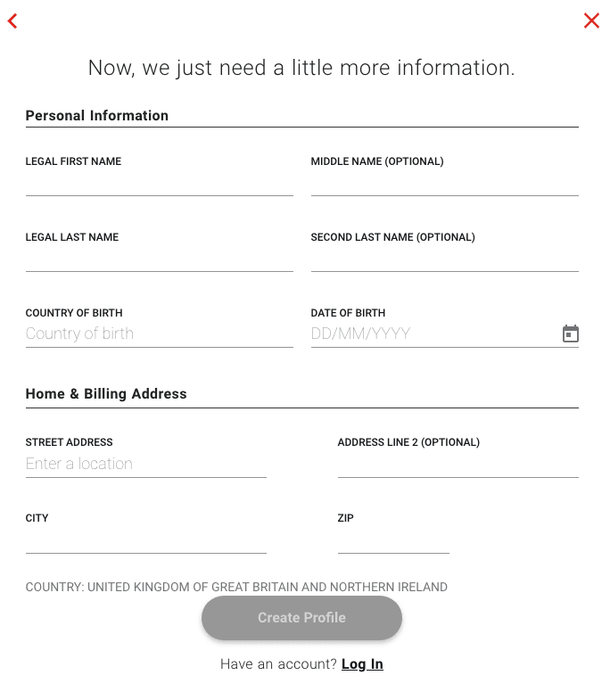Click the "Now, we just need" page title
Screen dimensions: 610x700
301,69
